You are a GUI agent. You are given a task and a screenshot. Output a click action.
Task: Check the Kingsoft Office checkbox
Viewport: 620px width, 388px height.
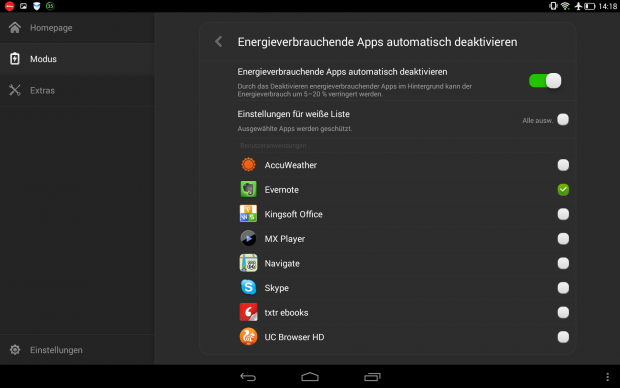pos(563,214)
